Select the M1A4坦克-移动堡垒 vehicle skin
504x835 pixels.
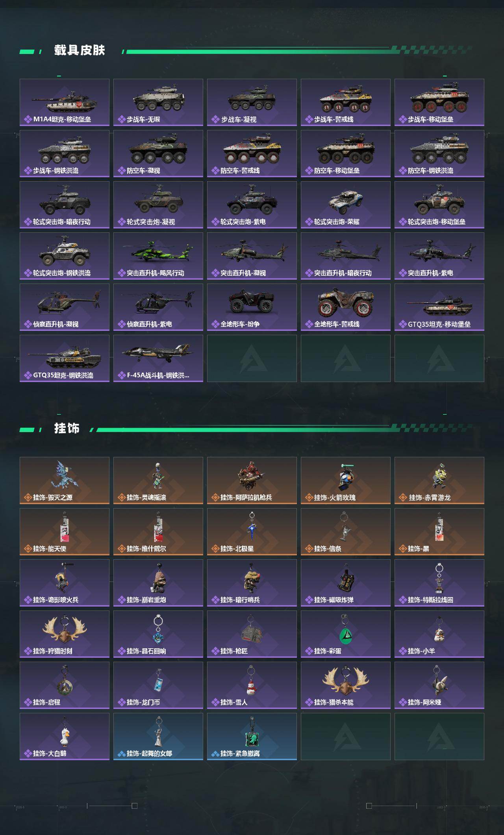tap(65, 102)
